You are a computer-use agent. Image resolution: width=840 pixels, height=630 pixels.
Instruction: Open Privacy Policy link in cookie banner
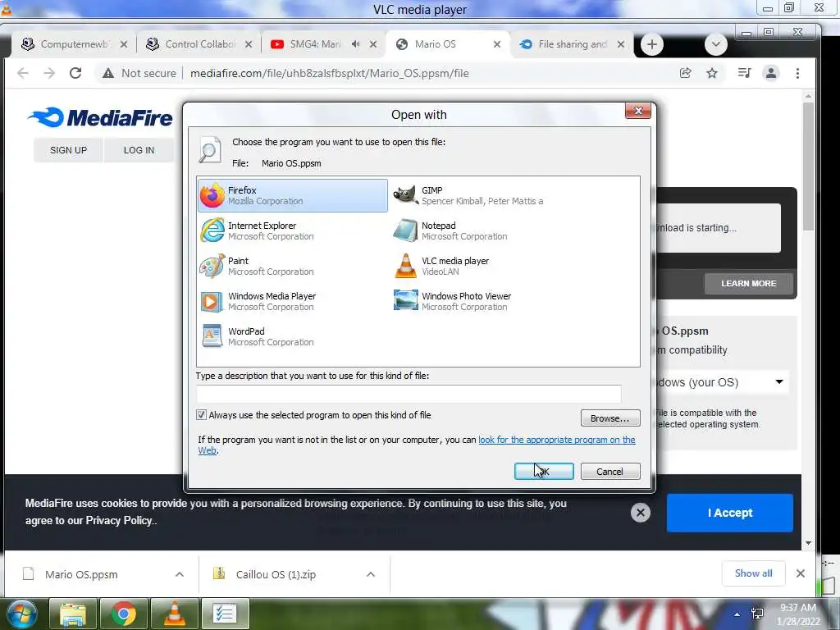point(120,521)
